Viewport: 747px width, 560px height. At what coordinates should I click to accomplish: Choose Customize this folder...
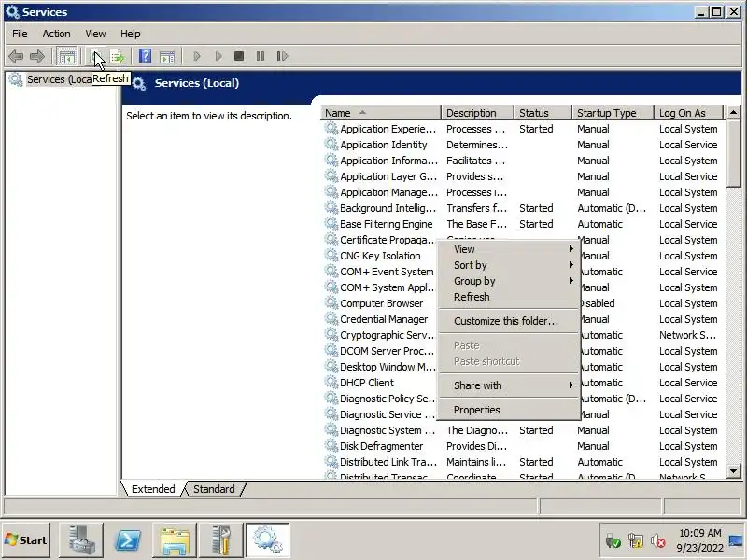(508, 321)
